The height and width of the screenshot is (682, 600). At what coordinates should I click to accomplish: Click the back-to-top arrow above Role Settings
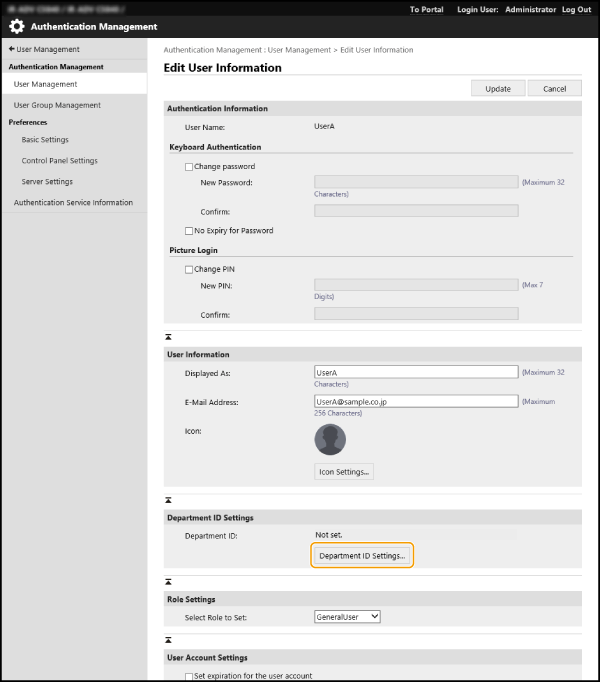click(x=169, y=580)
